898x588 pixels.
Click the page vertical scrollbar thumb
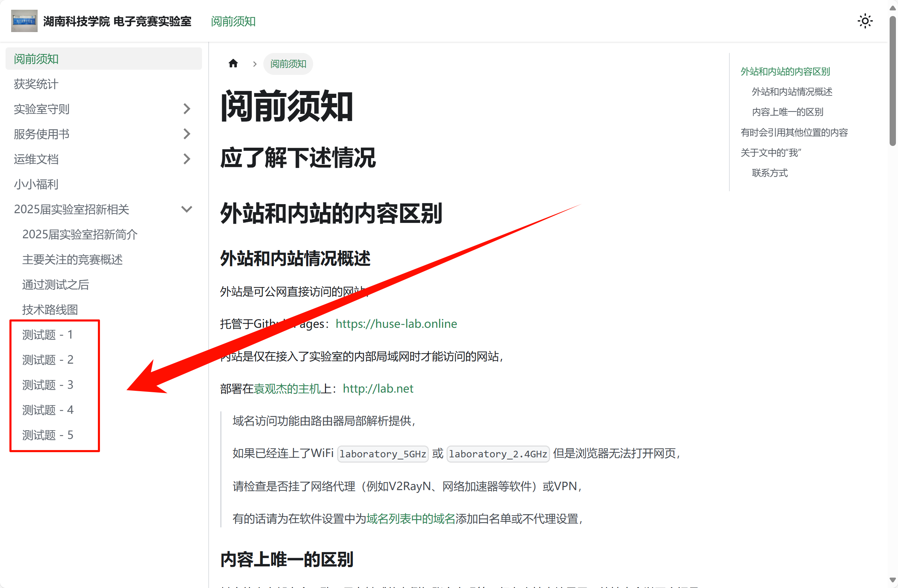pos(892,79)
